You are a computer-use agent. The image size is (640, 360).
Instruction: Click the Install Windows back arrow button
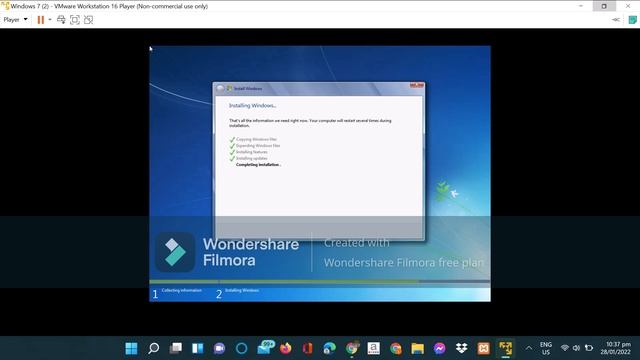click(221, 88)
